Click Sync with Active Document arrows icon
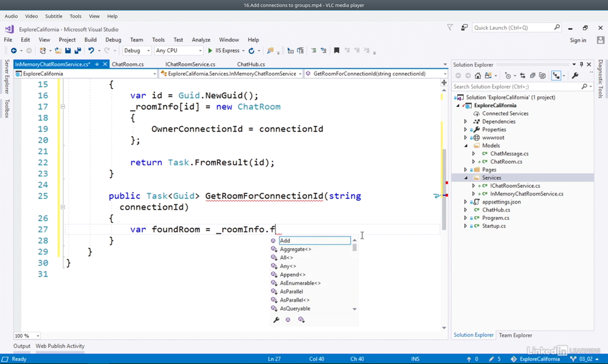The height and width of the screenshot is (364, 608). click(523, 75)
